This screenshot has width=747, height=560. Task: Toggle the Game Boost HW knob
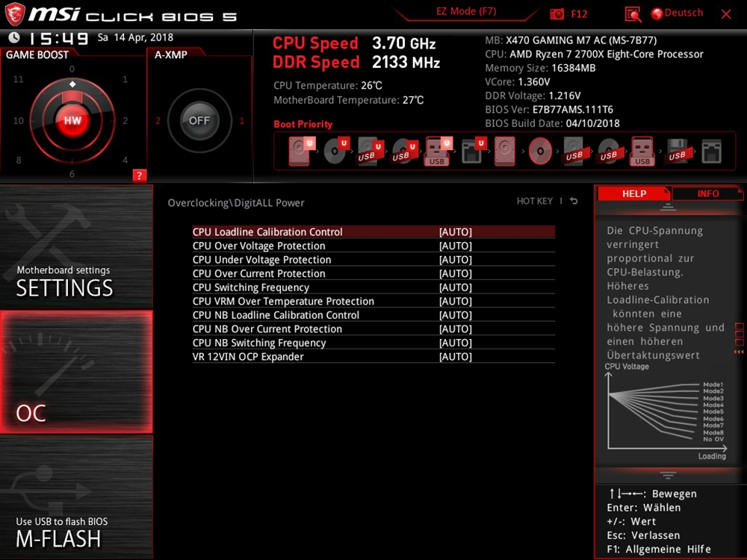pos(72,120)
